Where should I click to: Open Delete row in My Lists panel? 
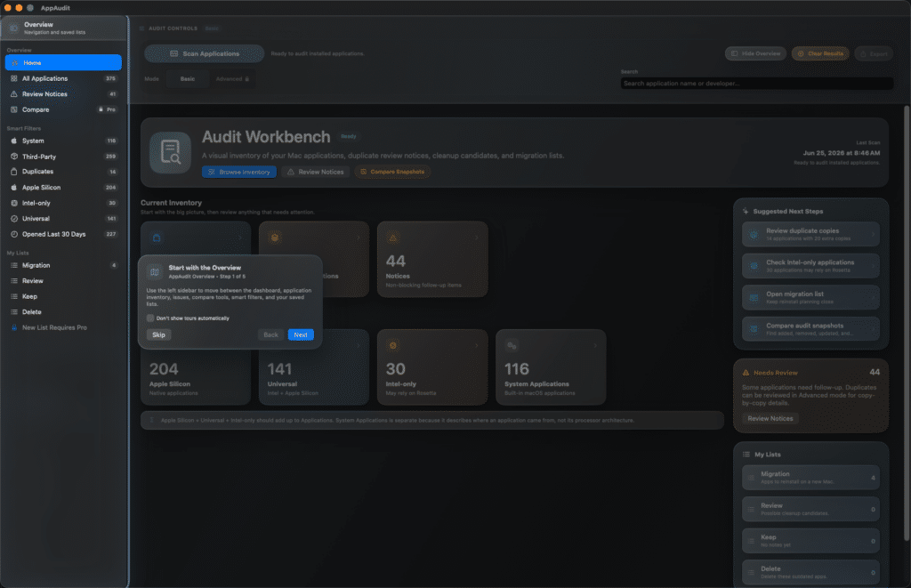pos(810,573)
